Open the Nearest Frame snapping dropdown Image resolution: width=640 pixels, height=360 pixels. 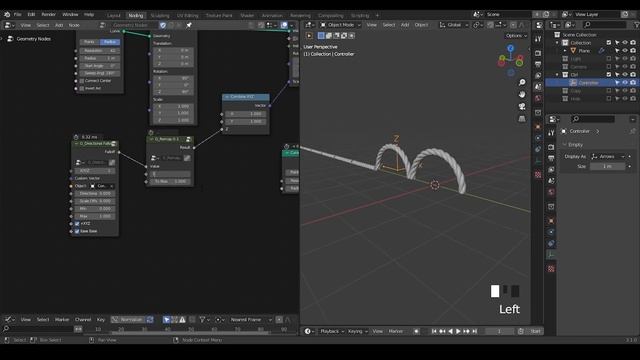[x=250, y=320]
